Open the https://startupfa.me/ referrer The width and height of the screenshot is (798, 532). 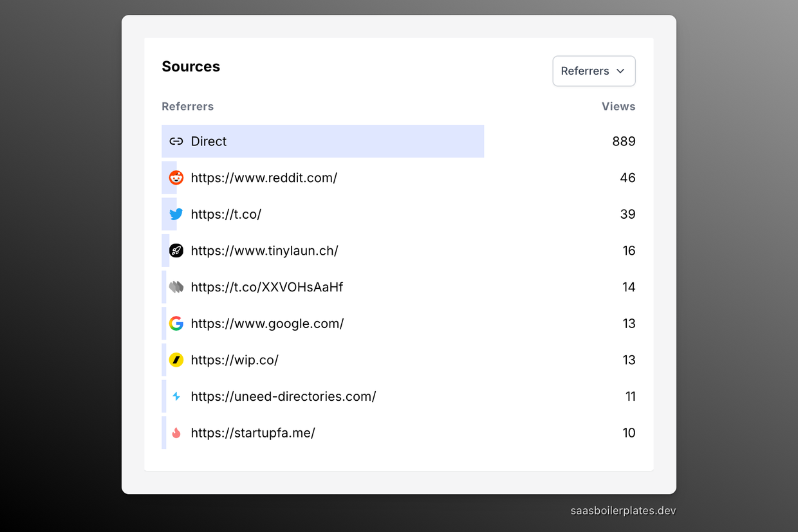click(x=253, y=433)
